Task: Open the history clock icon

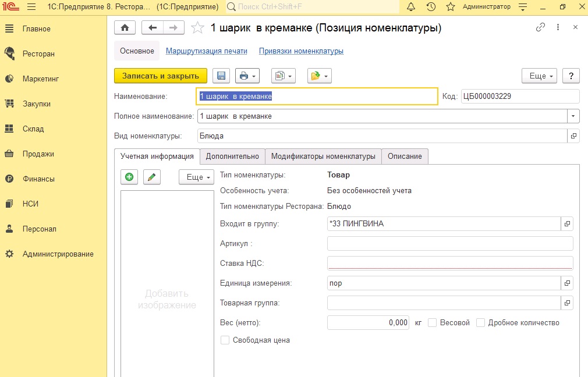Action: click(x=431, y=7)
